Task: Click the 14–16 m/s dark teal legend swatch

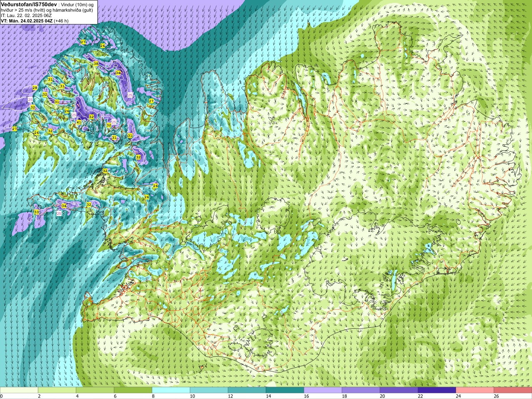Action: [285, 390]
